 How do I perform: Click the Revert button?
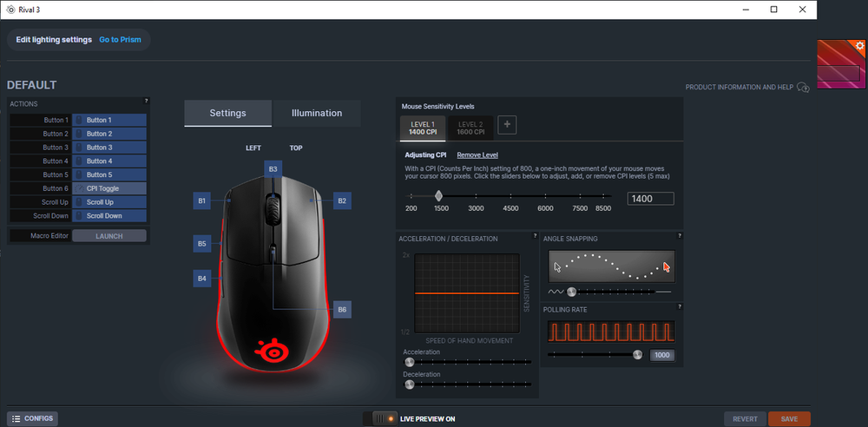click(x=745, y=419)
